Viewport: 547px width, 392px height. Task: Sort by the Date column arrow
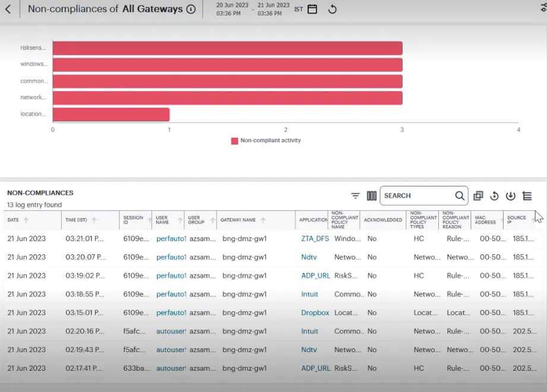(x=26, y=220)
